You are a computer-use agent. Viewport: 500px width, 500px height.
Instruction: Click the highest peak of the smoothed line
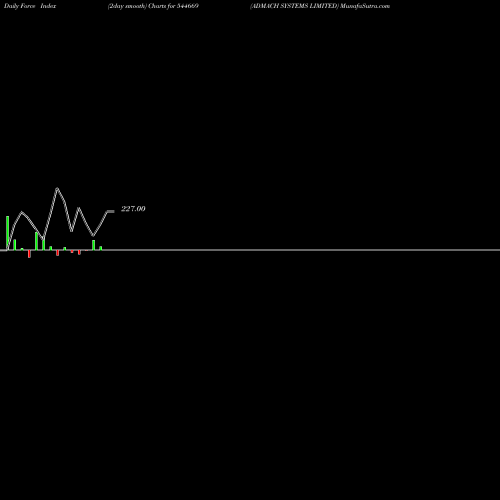tap(57, 189)
